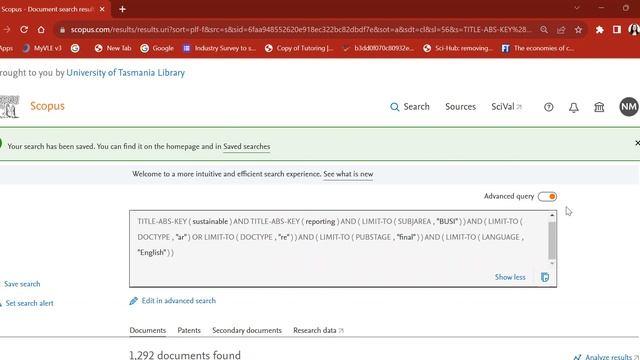Click Save search in left panel
This screenshot has width=640, height=360.
tap(21, 284)
